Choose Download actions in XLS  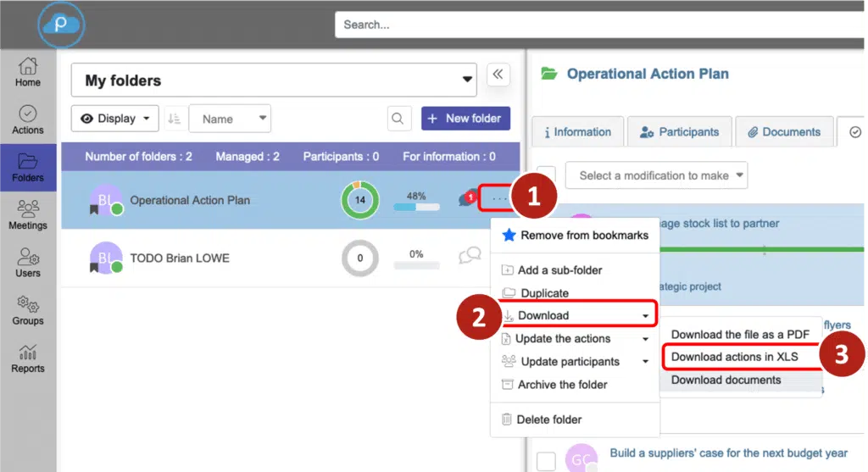click(x=734, y=357)
